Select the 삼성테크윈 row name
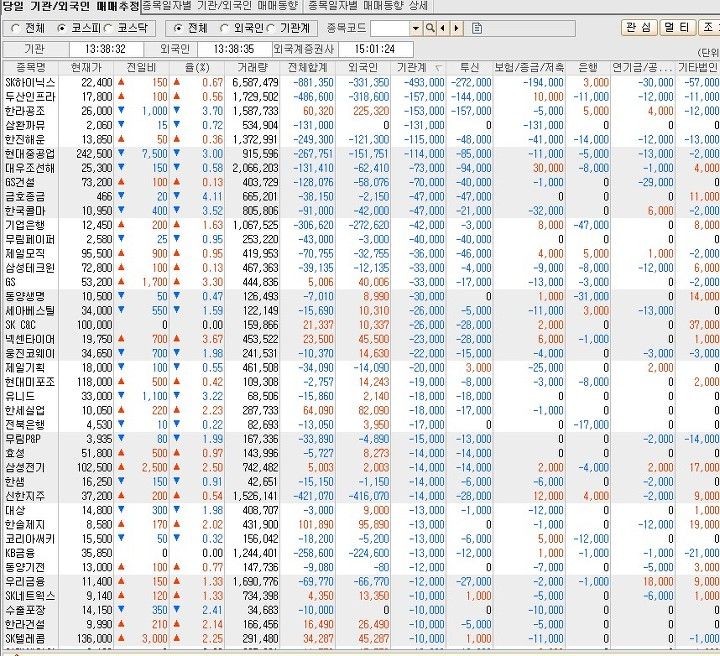The height and width of the screenshot is (656, 720). click(30, 268)
